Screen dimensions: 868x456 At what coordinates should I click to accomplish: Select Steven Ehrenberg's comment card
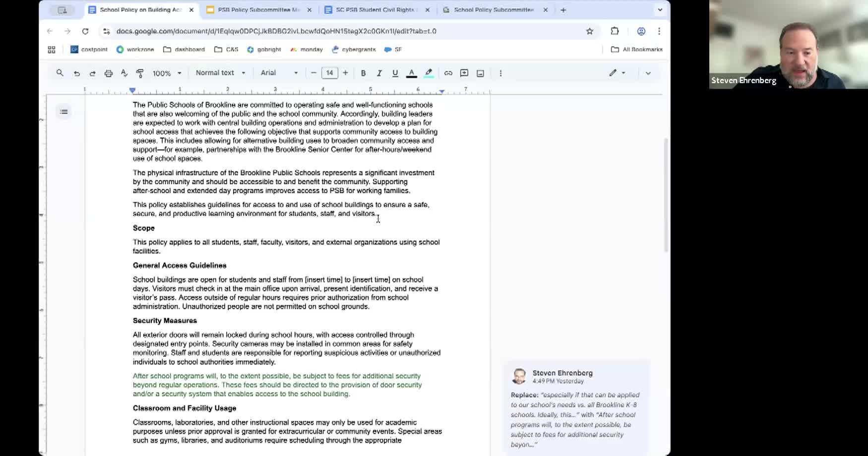(x=576, y=407)
